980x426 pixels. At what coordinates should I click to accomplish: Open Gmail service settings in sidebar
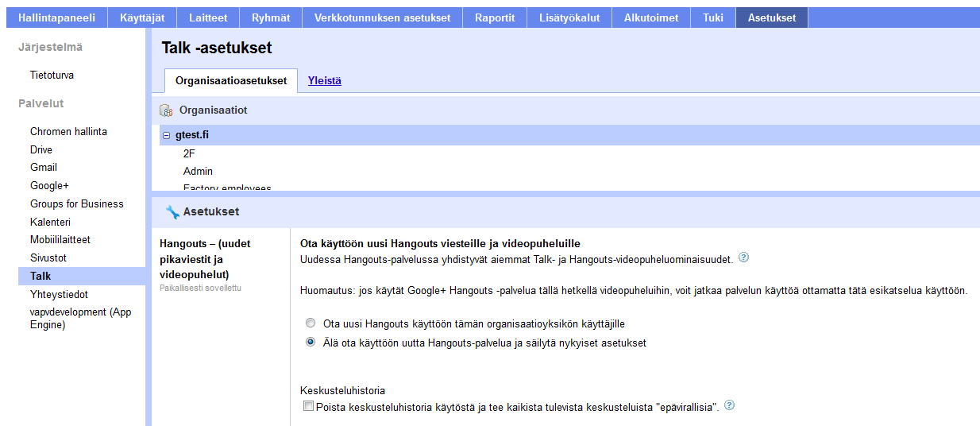[44, 168]
